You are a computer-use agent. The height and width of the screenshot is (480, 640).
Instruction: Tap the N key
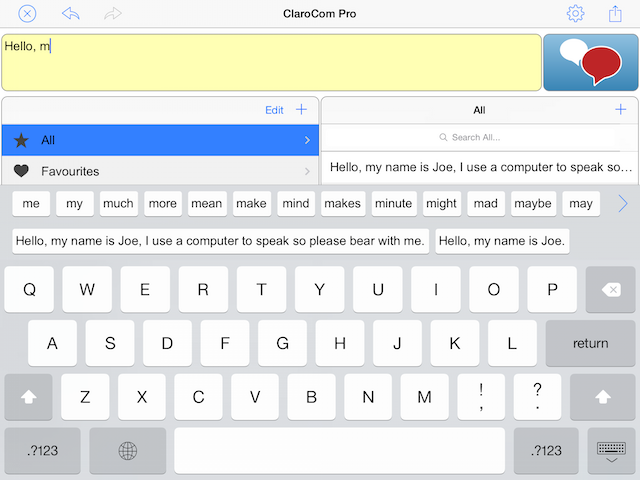[x=368, y=397]
